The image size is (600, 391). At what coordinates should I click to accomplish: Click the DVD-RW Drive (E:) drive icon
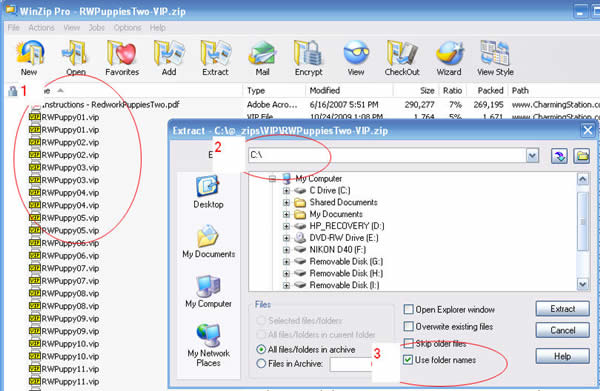pos(300,238)
